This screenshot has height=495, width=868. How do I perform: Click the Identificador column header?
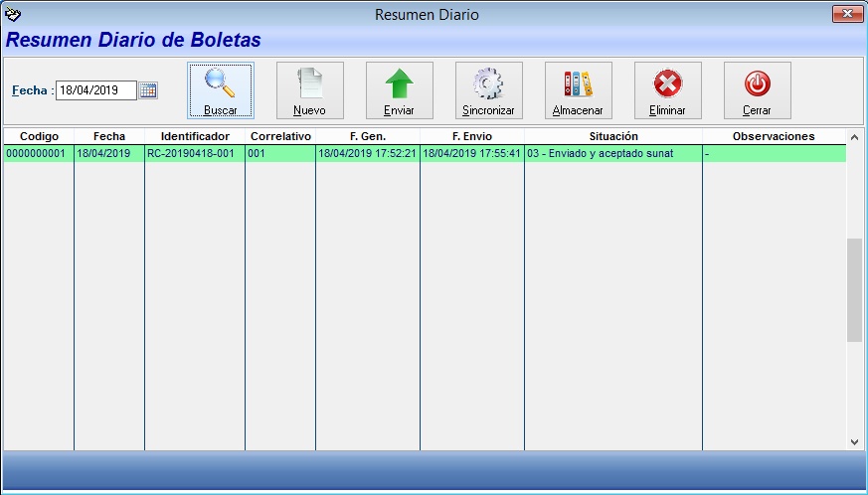pyautogui.click(x=195, y=136)
